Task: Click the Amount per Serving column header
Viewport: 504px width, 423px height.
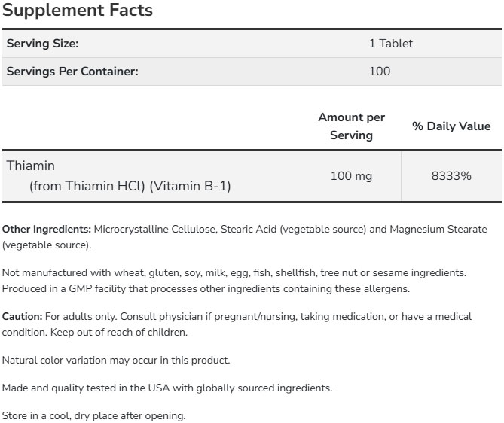Action: (x=351, y=126)
